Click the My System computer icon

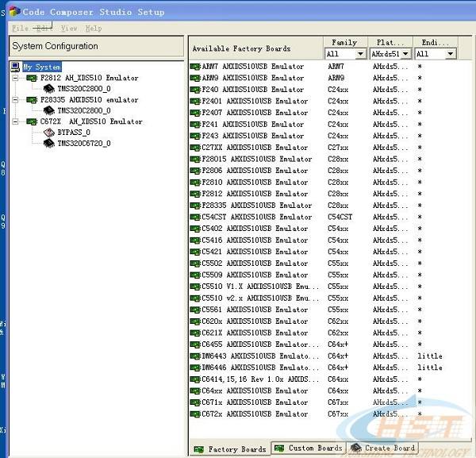point(14,67)
